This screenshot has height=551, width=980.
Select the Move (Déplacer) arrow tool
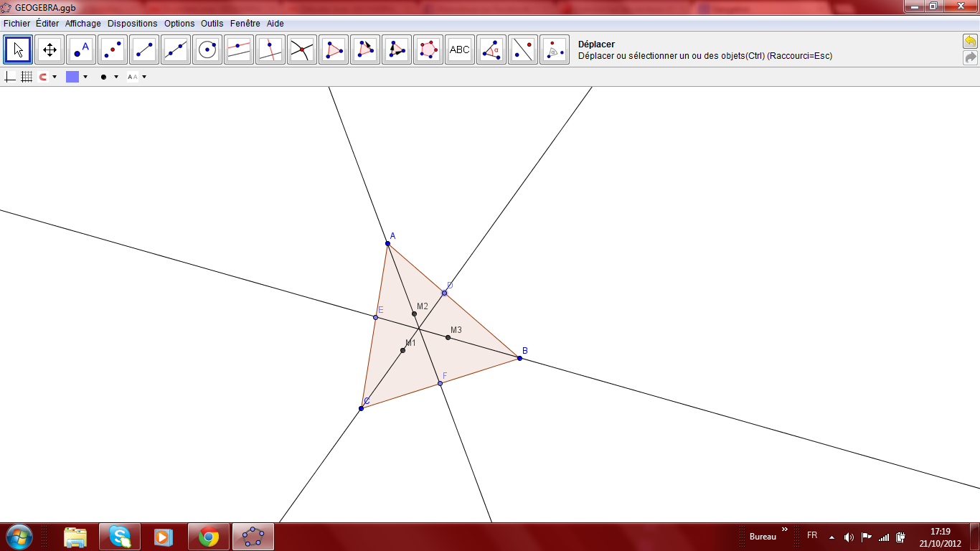point(19,50)
